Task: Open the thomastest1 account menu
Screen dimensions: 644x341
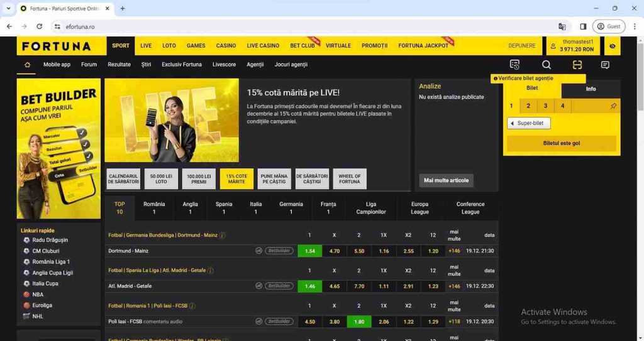Action: pos(573,46)
